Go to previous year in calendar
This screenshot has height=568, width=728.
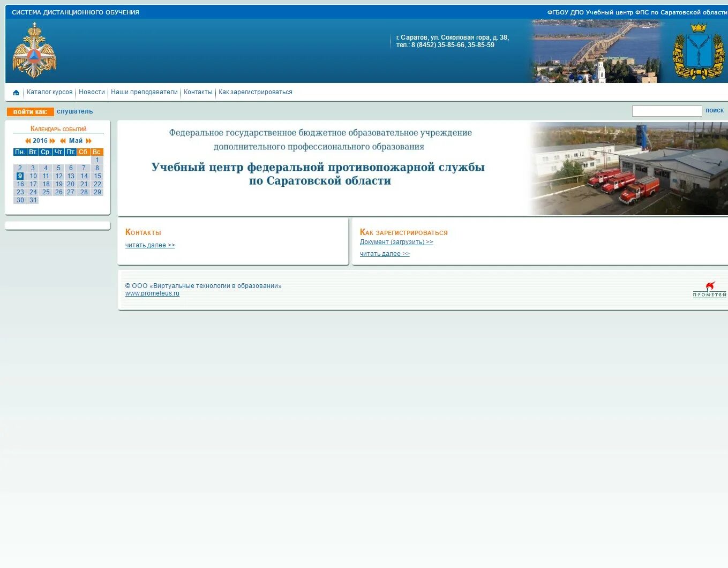pos(28,141)
